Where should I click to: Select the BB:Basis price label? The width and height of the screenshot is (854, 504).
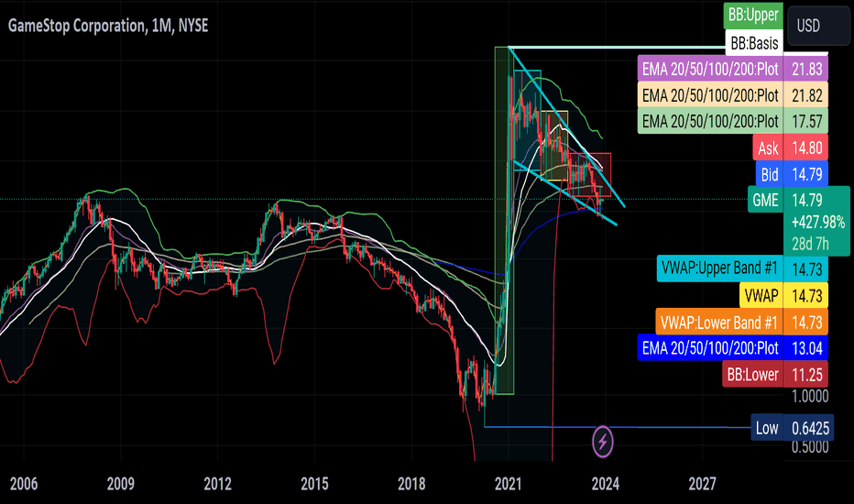coord(754,42)
